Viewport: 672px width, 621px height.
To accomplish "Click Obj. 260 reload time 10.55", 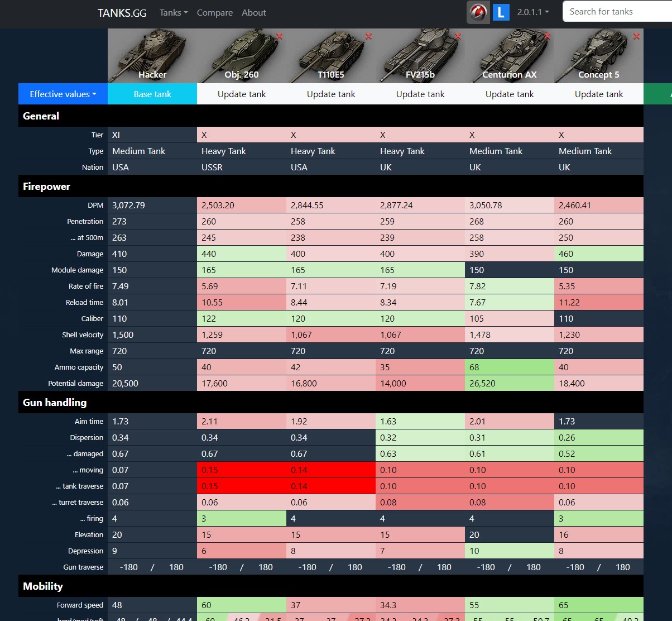I will [x=242, y=302].
